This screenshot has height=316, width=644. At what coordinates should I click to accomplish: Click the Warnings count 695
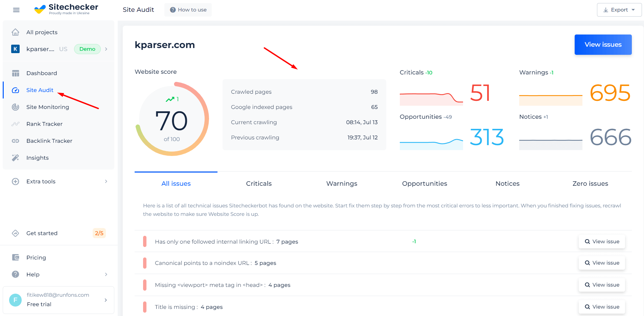tap(610, 93)
